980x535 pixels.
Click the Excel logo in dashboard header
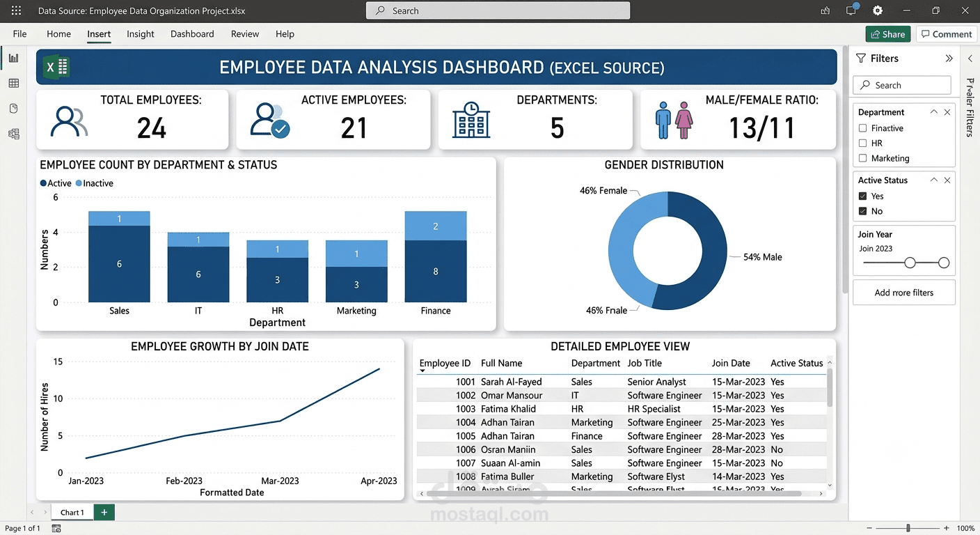tap(56, 68)
